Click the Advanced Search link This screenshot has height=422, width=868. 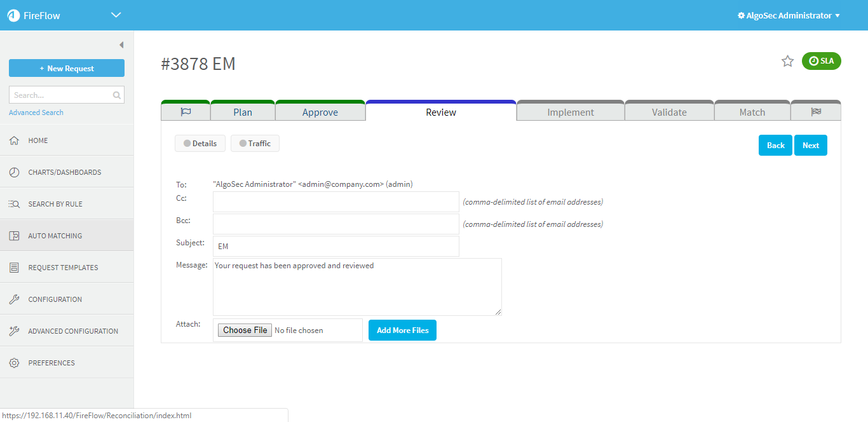click(x=36, y=112)
